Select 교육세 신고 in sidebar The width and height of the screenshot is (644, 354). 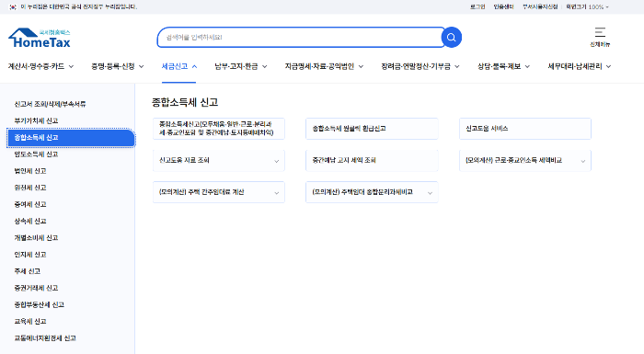[30, 321]
